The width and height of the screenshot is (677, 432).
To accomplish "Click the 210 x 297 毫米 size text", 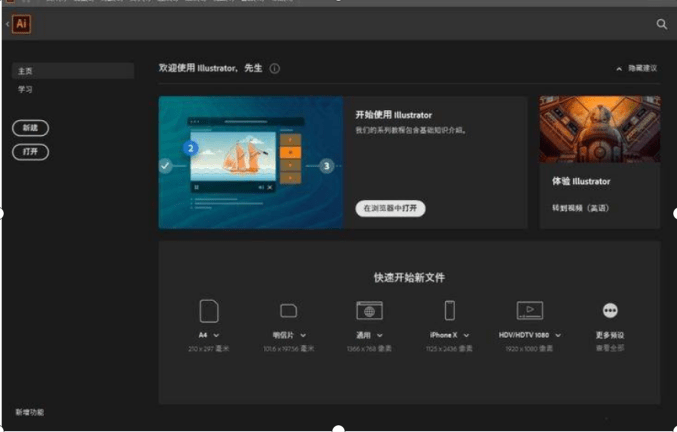I will 209,349.
